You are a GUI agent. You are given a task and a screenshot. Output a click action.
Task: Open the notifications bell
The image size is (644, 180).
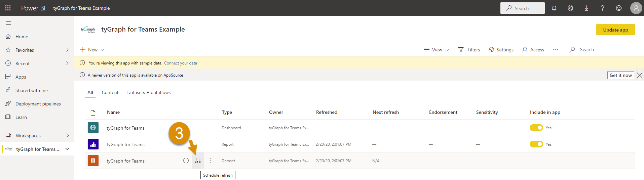(554, 8)
